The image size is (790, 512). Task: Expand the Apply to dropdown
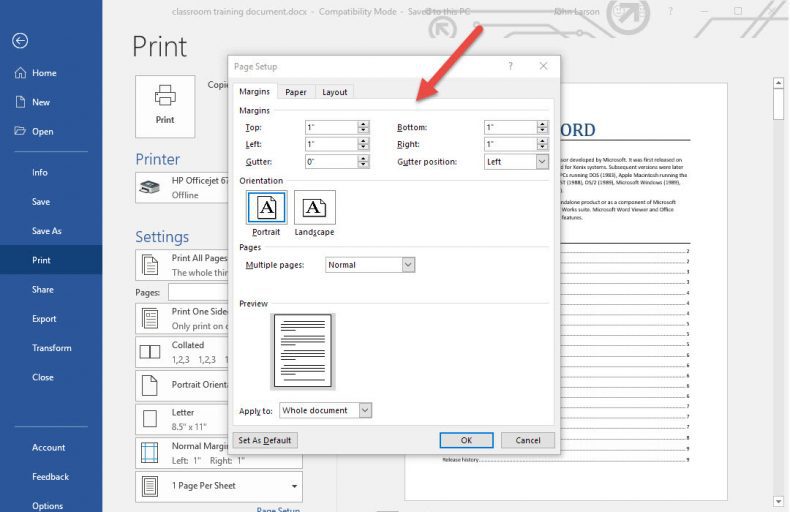coord(365,410)
